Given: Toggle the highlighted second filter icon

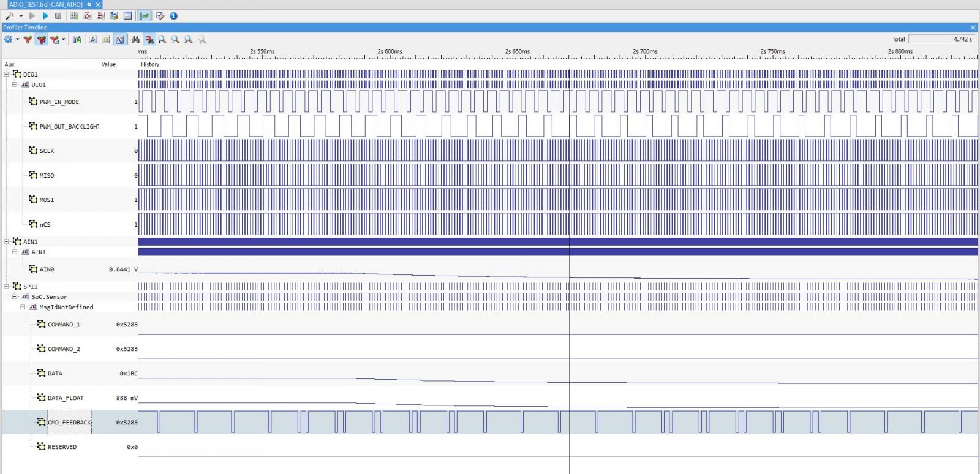Looking at the screenshot, I should click(x=41, y=39).
